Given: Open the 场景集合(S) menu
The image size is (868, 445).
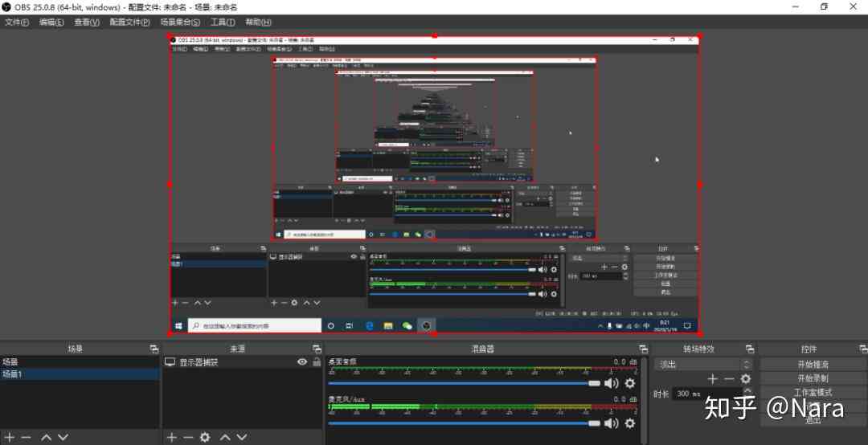Looking at the screenshot, I should pos(180,22).
